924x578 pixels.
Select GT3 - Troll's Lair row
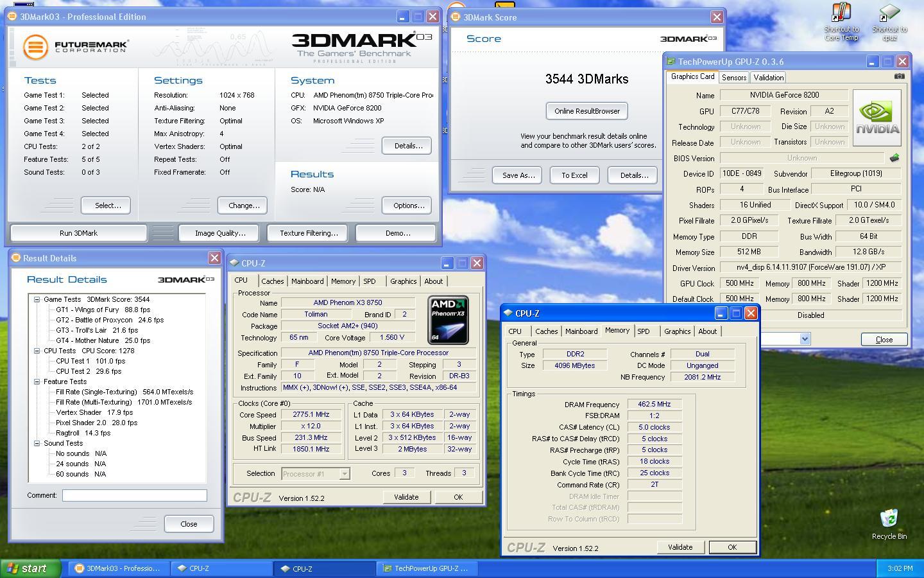click(96, 330)
